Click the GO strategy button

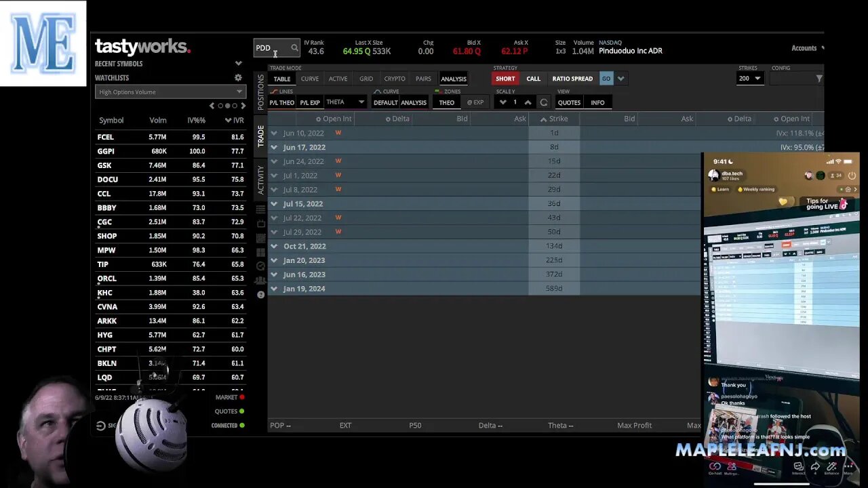(x=606, y=79)
